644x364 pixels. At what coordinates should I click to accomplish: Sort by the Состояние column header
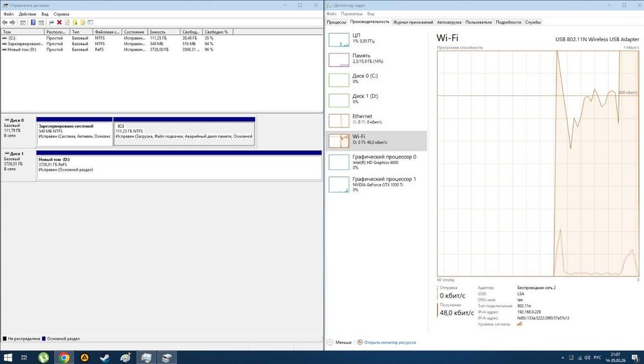135,32
